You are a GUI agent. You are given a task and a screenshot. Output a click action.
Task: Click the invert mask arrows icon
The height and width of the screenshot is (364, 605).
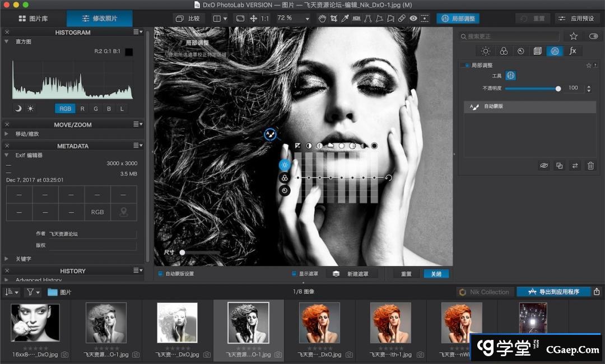point(574,166)
